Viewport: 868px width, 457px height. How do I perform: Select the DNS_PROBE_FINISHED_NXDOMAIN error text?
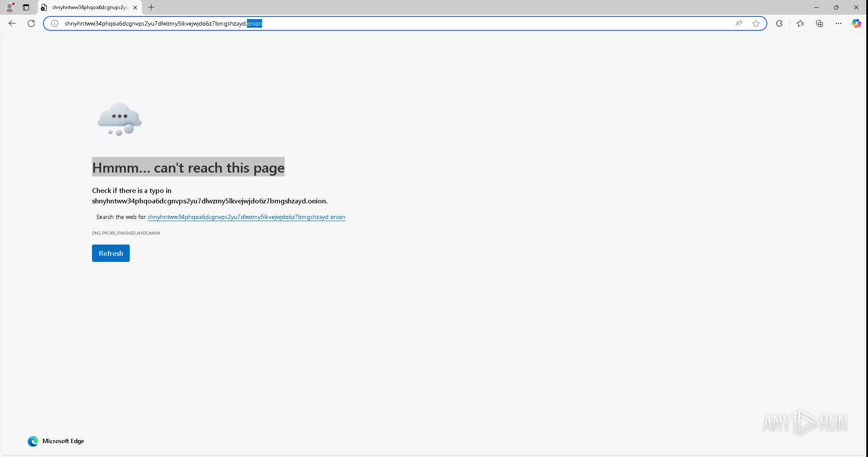pyautogui.click(x=126, y=233)
